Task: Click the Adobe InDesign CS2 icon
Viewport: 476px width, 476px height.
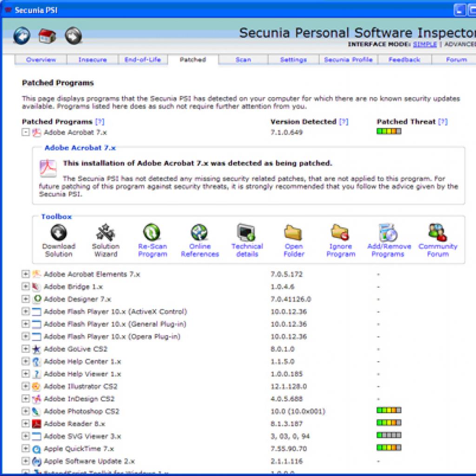Action: point(36,399)
